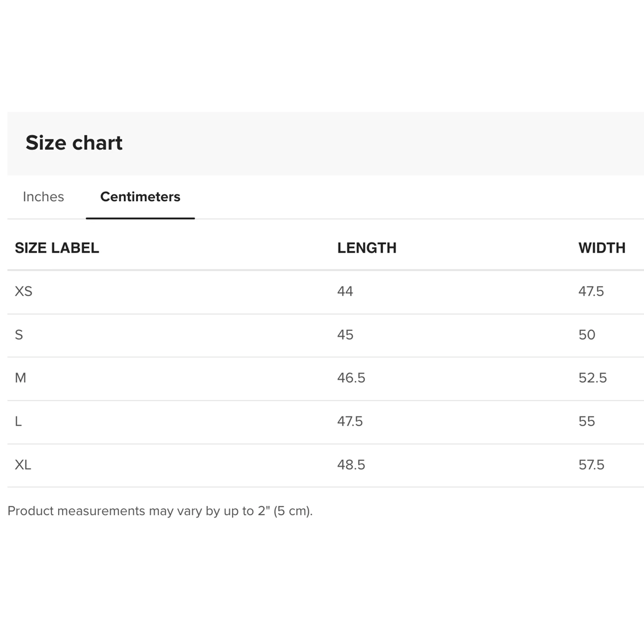Select the S size label cell
The image size is (644, 644).
(x=19, y=335)
